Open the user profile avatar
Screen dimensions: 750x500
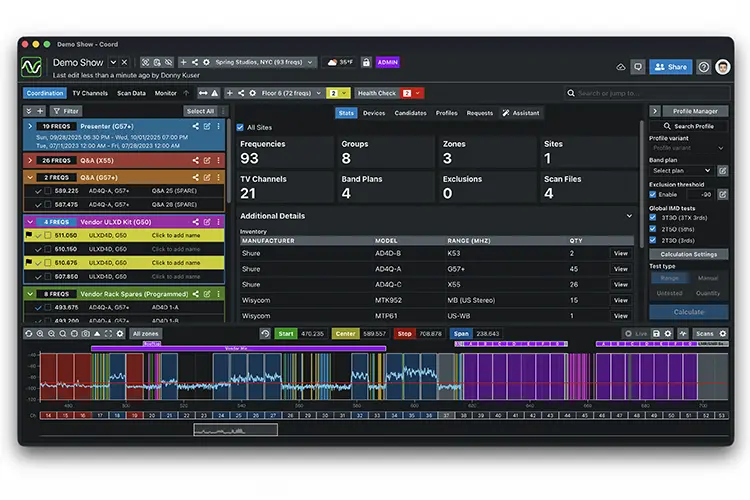[723, 67]
